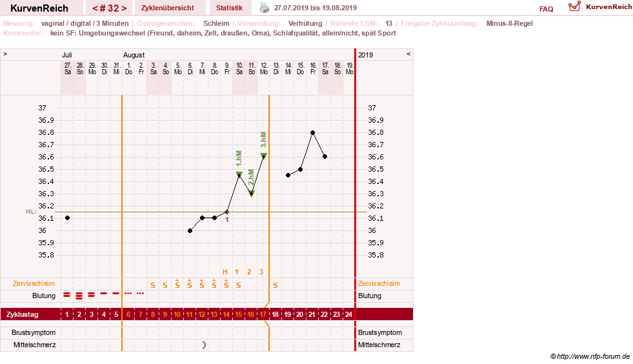
Task: Click the date header 3. Sa
Action: (x=154, y=68)
